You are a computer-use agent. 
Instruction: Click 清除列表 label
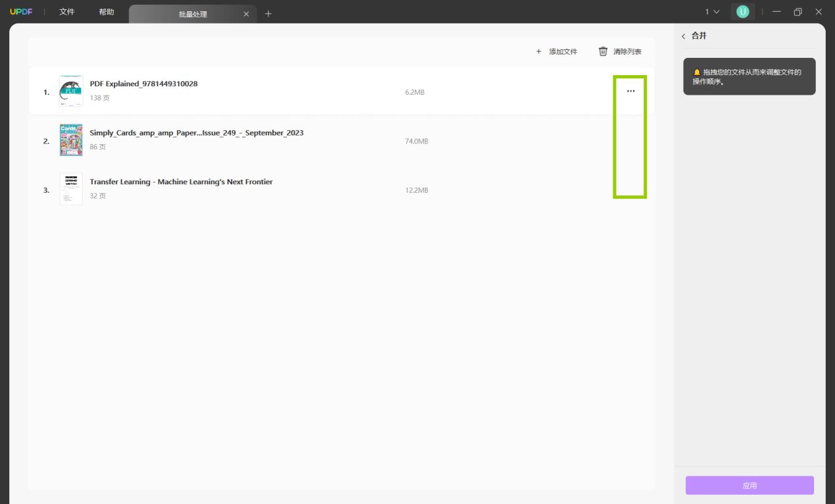point(627,51)
